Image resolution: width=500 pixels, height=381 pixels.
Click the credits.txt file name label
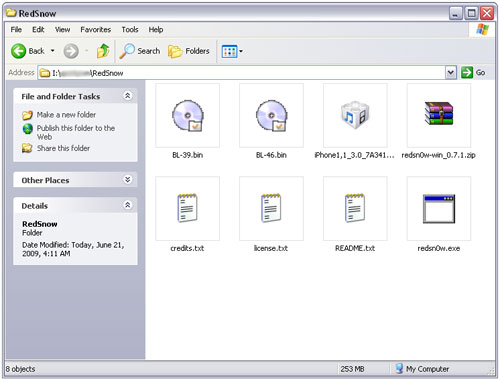tap(187, 248)
